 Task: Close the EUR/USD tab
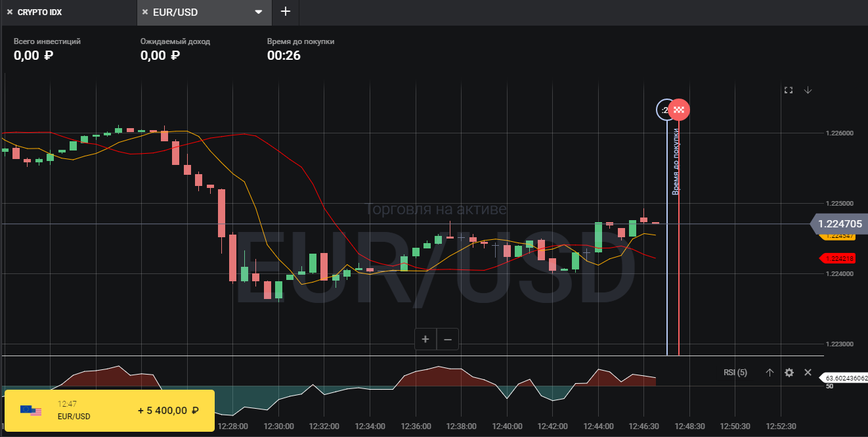click(145, 12)
